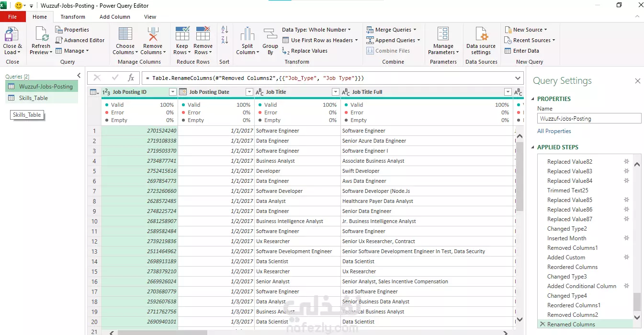The width and height of the screenshot is (644, 335).
Task: Click the fx formula icon
Action: click(131, 78)
